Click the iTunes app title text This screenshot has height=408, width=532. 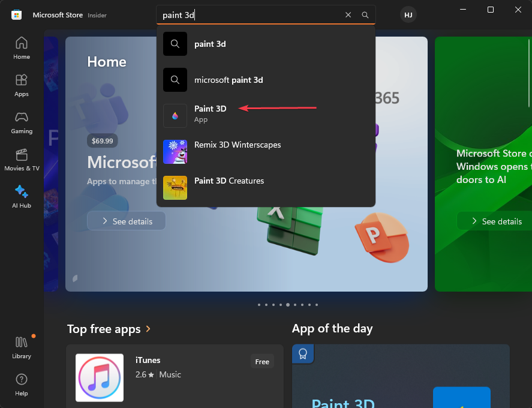(x=148, y=360)
